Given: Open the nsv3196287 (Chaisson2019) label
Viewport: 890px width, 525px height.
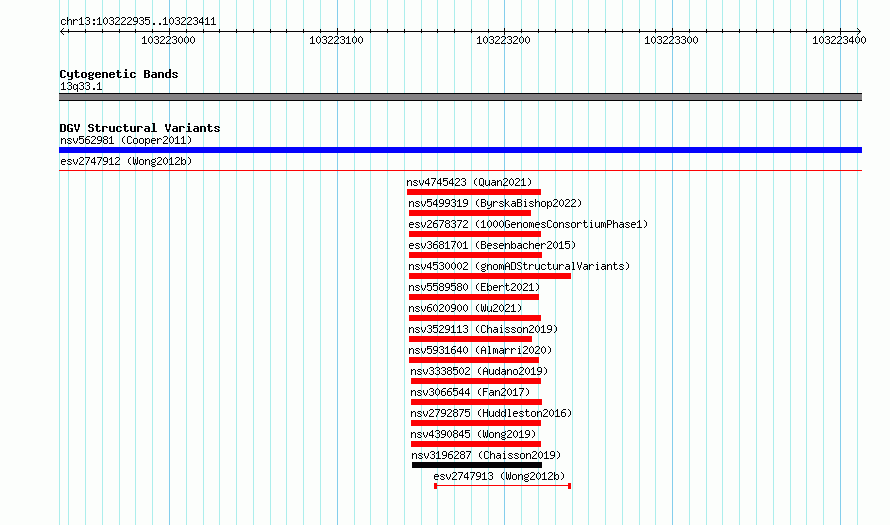Looking at the screenshot, I should tap(486, 455).
